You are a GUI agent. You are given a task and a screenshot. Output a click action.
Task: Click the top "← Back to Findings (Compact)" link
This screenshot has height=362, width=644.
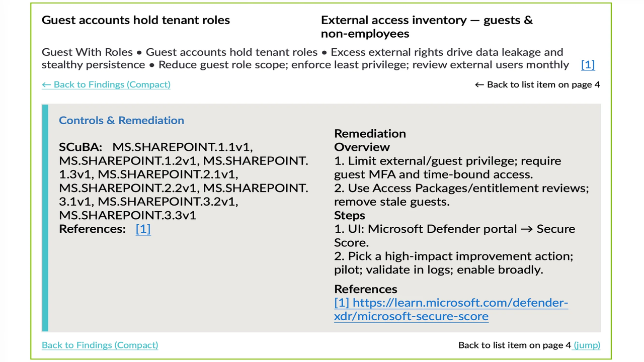106,84
